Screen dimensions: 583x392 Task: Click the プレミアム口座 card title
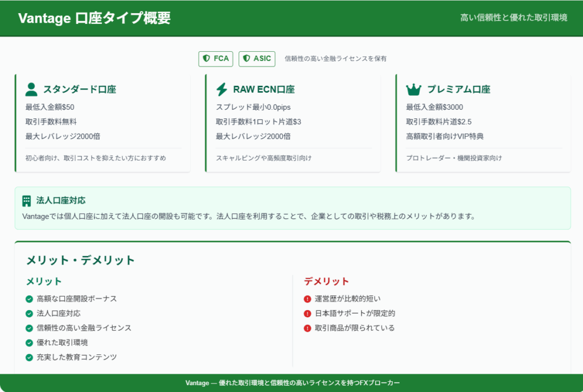point(458,89)
